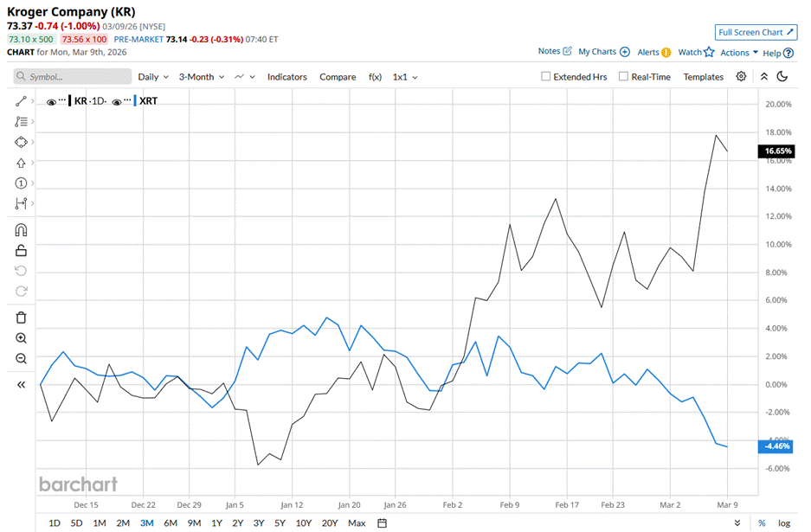The width and height of the screenshot is (811, 532).
Task: Open the chart type line dropdown
Action: pyautogui.click(x=245, y=76)
